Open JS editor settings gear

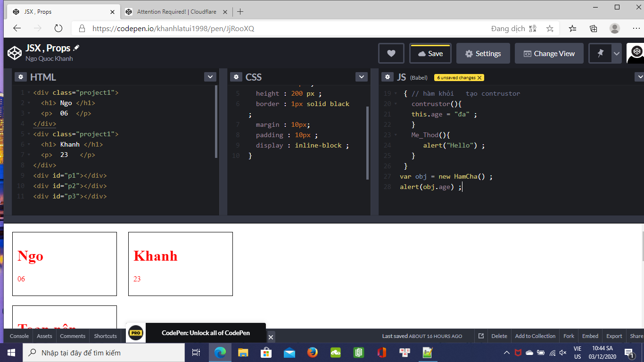(x=387, y=77)
